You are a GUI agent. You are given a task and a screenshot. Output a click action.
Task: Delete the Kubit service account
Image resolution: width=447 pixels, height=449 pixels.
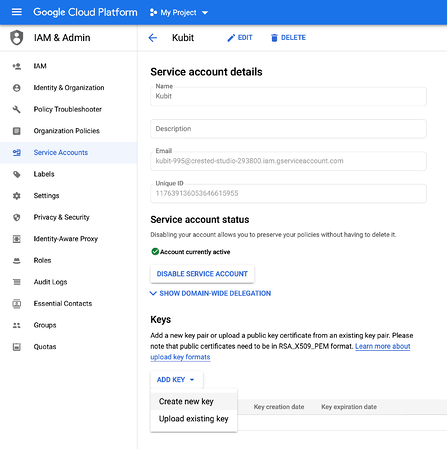[x=288, y=38]
